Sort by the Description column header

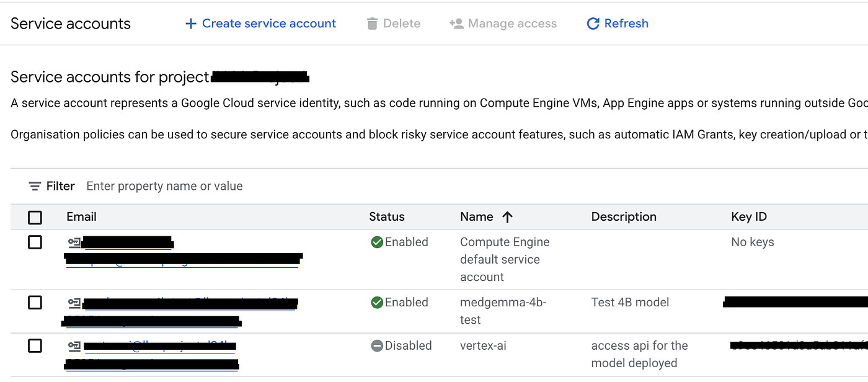coord(624,216)
